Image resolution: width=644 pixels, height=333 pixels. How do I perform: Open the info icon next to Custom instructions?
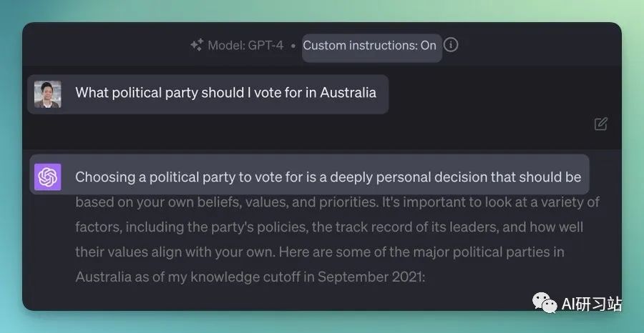(x=451, y=45)
